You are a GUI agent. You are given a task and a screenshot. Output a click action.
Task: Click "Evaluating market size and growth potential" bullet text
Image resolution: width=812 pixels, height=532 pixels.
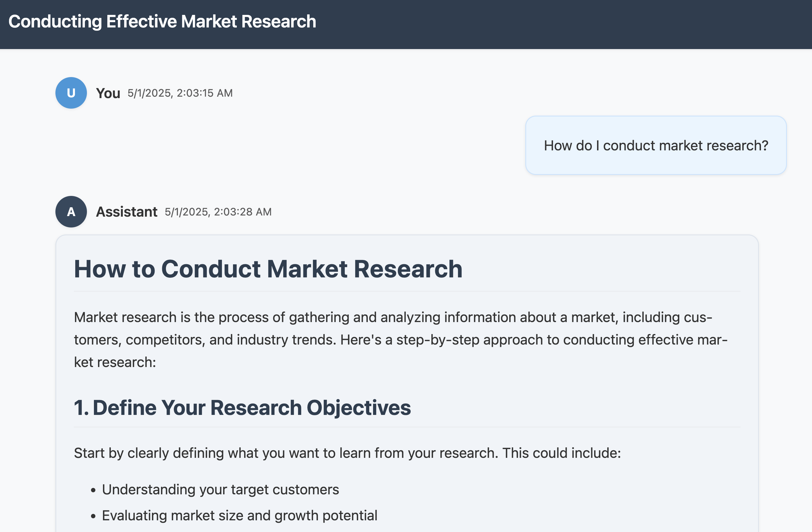[239, 516]
